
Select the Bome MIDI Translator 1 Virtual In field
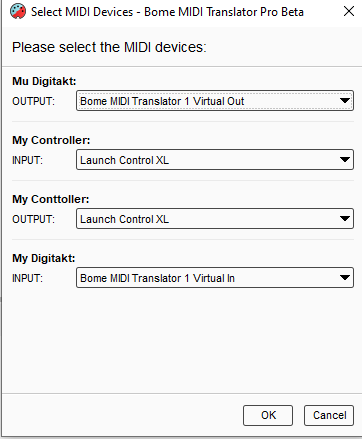point(215,278)
